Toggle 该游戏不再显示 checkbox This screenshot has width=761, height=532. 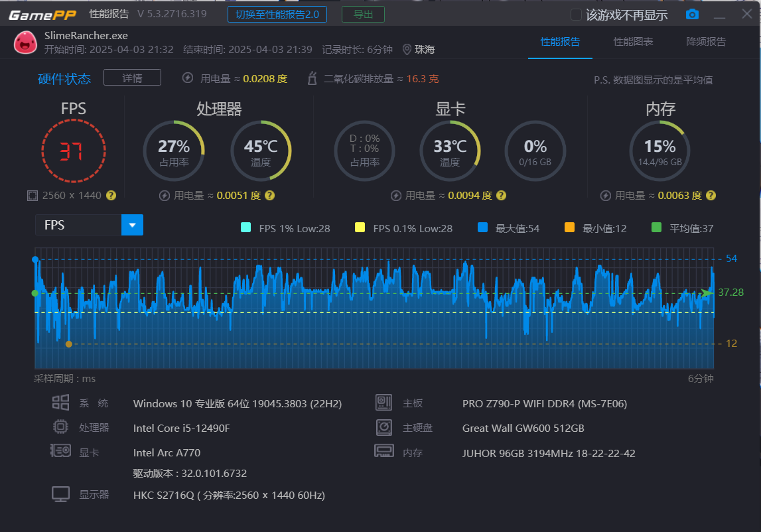[576, 15]
